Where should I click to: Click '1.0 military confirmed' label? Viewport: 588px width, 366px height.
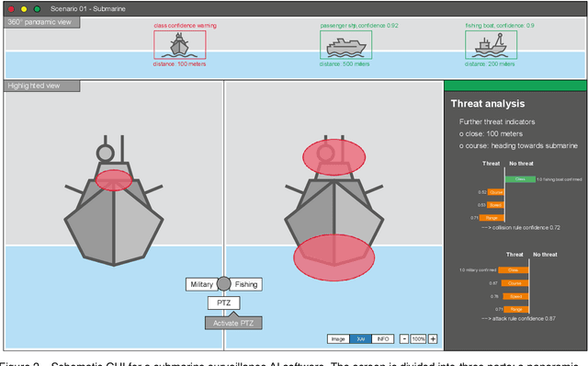click(478, 269)
